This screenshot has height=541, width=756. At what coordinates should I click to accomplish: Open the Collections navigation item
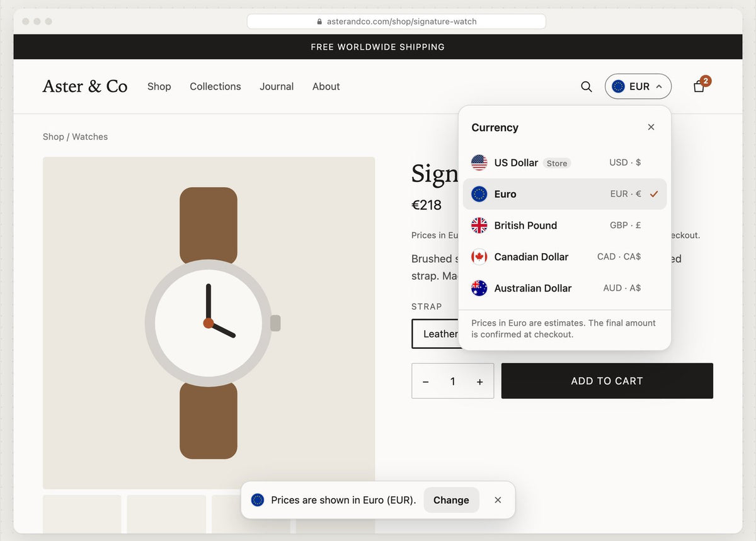(x=215, y=87)
